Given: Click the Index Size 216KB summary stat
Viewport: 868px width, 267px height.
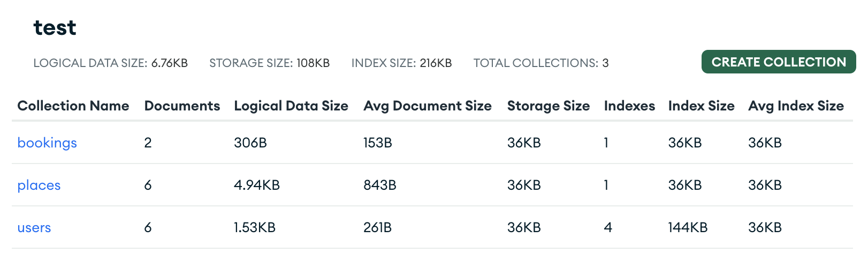Looking at the screenshot, I should [x=401, y=63].
